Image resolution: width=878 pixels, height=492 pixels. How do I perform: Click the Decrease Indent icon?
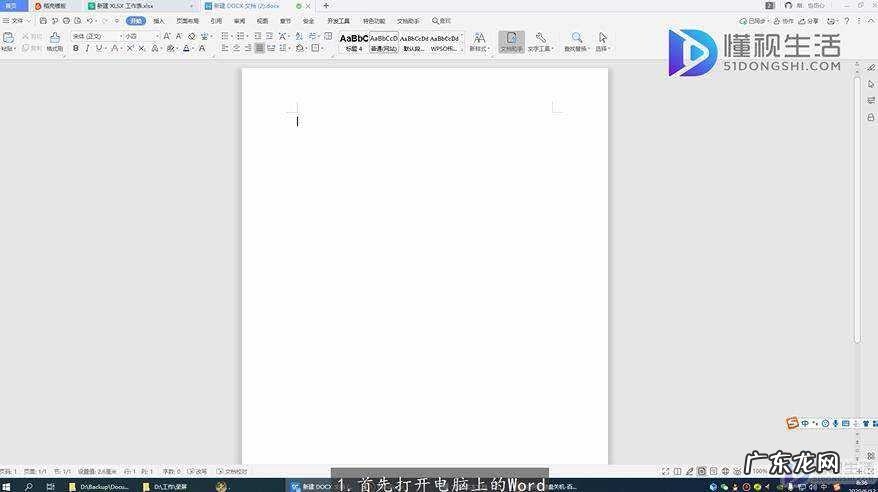click(x=258, y=36)
